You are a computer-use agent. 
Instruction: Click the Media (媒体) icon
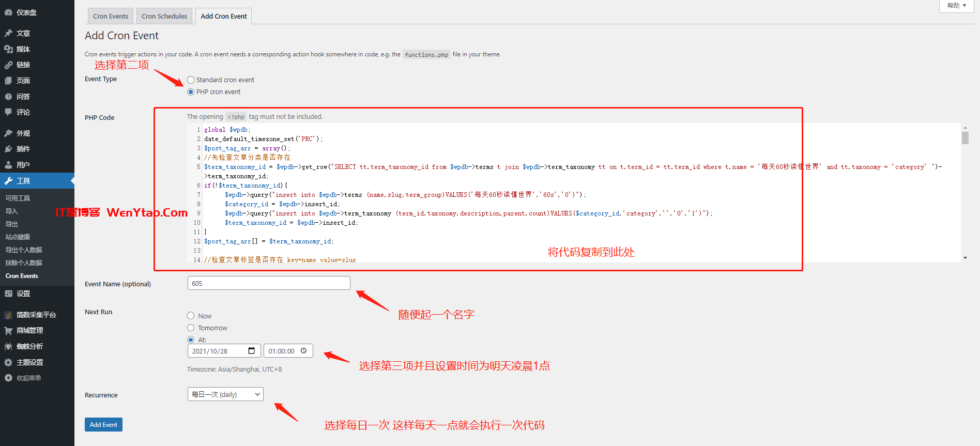pyautogui.click(x=8, y=49)
